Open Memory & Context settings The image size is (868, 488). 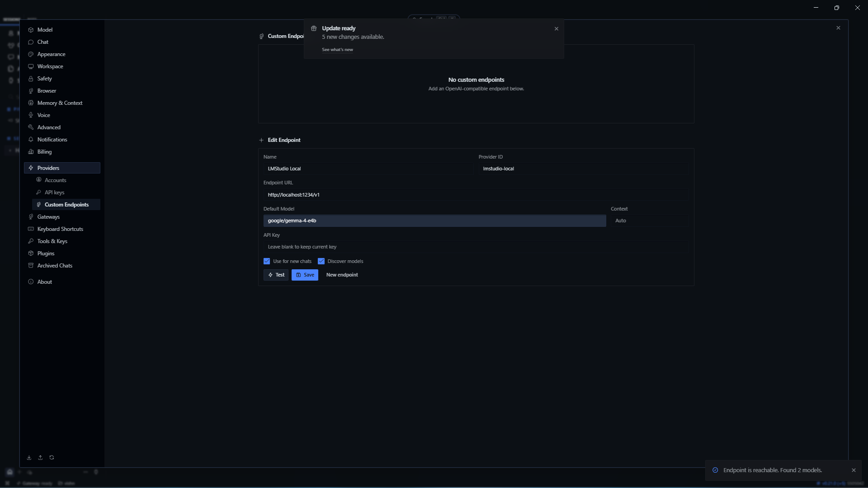62,103
